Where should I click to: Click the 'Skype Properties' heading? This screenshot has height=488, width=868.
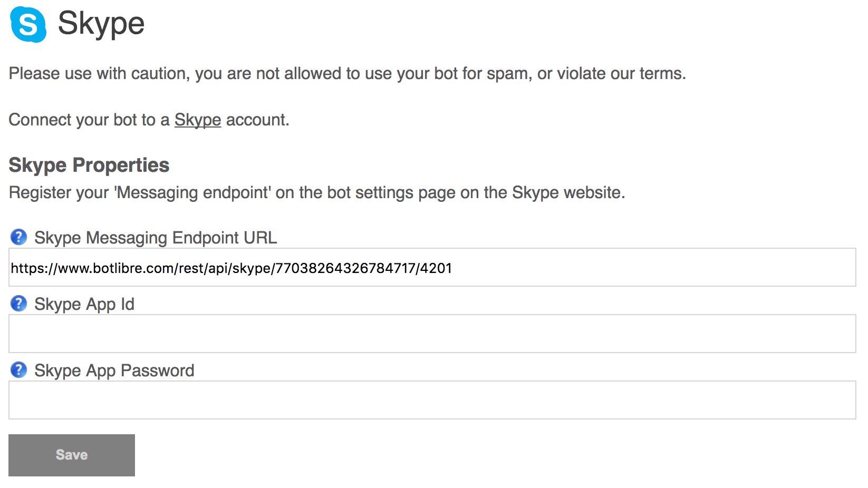point(89,165)
